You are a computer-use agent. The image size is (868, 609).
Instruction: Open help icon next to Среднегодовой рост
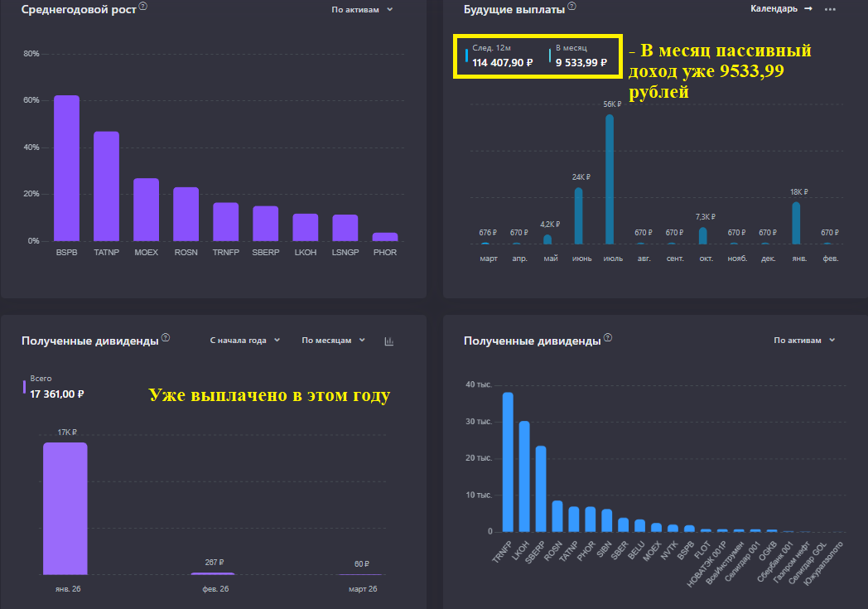pos(142,6)
